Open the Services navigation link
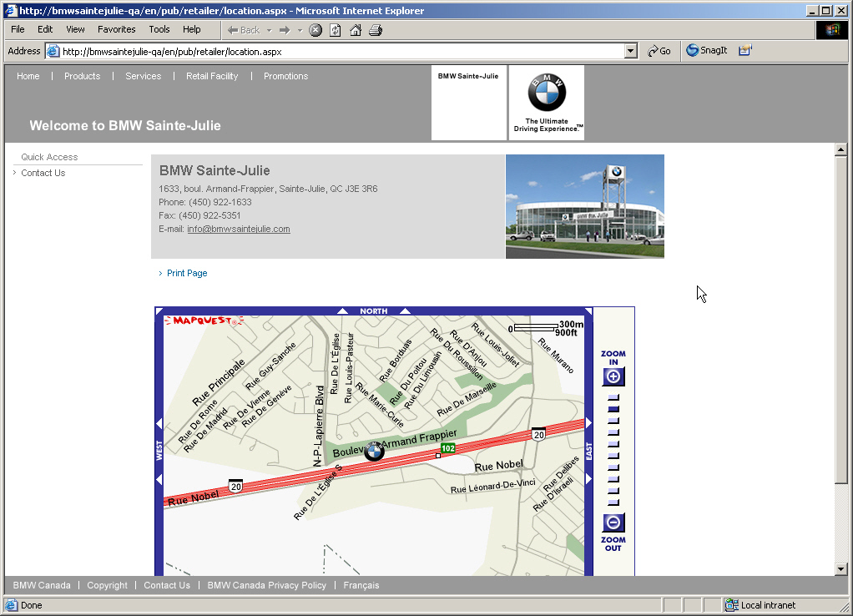 point(143,76)
